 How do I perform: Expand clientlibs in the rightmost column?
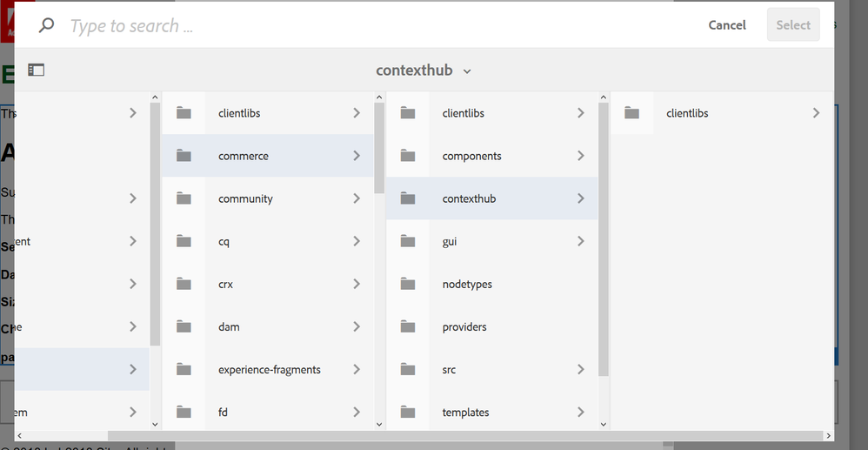pos(816,113)
